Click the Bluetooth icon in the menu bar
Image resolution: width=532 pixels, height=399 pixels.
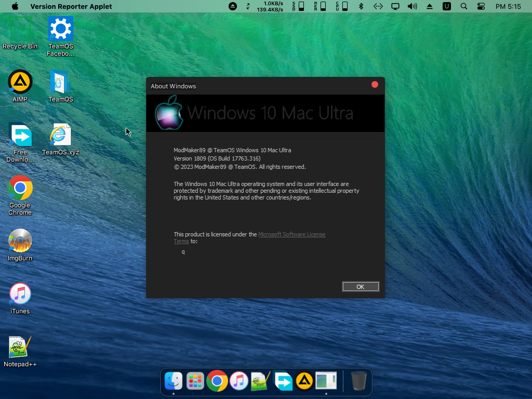[x=361, y=6]
